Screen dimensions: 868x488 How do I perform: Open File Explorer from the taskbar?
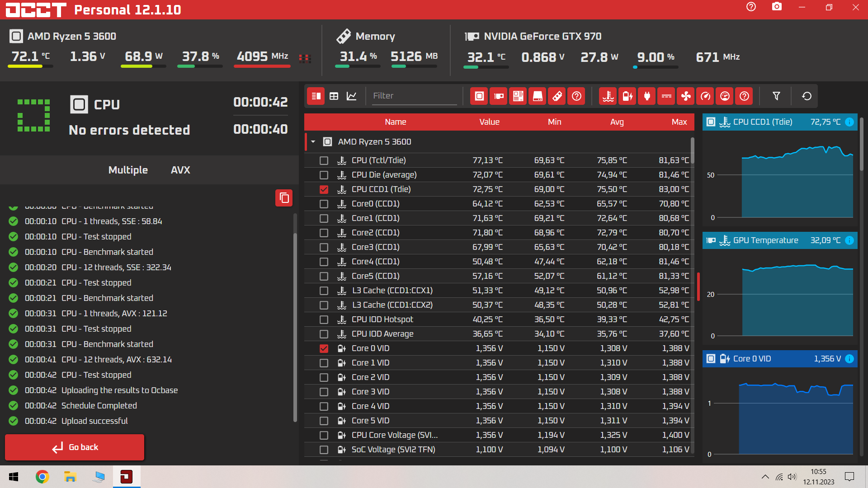[70, 477]
